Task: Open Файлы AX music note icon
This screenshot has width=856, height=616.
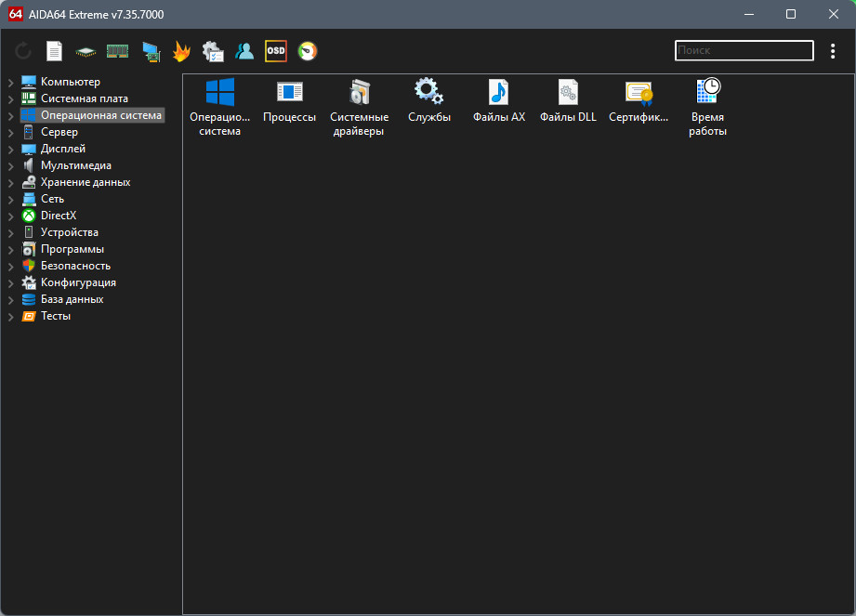Action: [498, 92]
